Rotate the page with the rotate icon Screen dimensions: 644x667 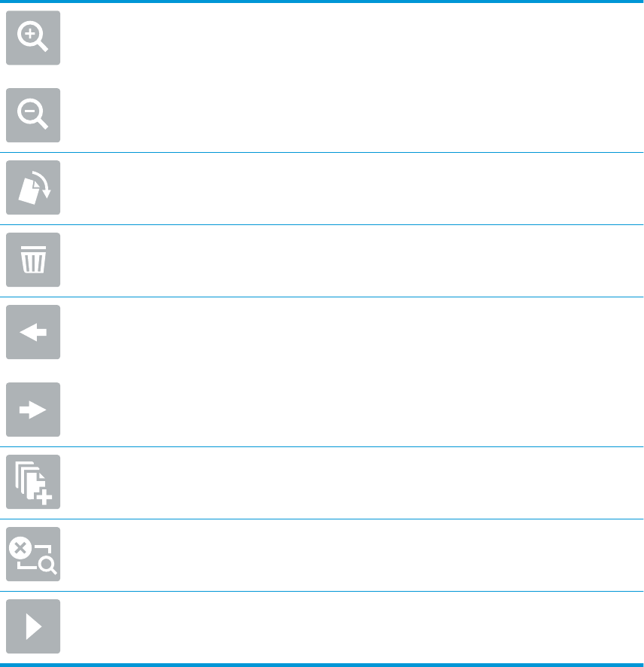pos(33,187)
